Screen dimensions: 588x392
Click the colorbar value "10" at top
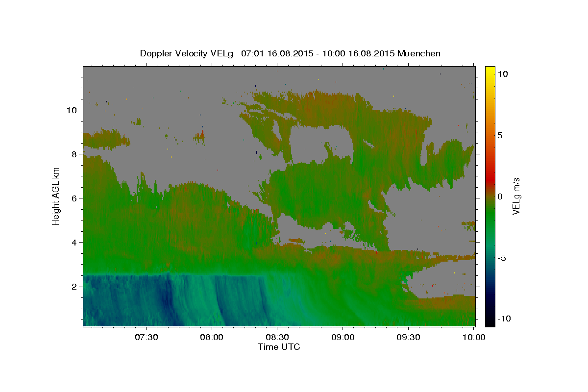coord(502,73)
